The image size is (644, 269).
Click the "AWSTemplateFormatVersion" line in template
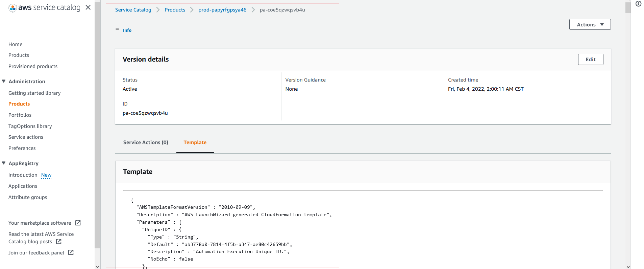tap(196, 207)
